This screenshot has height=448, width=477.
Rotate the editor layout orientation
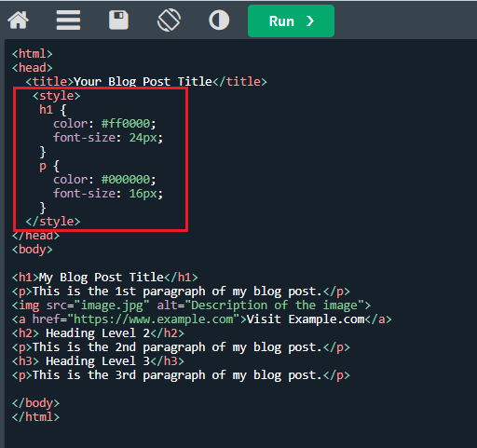[169, 20]
